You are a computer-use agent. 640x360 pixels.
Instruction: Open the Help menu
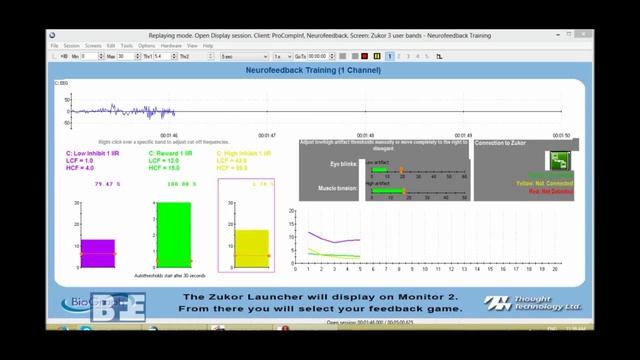[208, 46]
